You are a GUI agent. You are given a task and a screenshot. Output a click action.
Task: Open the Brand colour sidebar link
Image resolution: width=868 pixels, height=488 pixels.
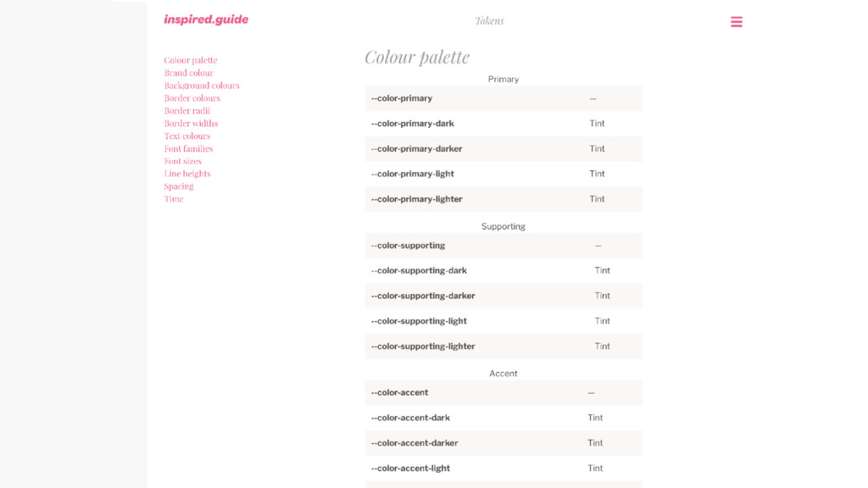pos(188,73)
